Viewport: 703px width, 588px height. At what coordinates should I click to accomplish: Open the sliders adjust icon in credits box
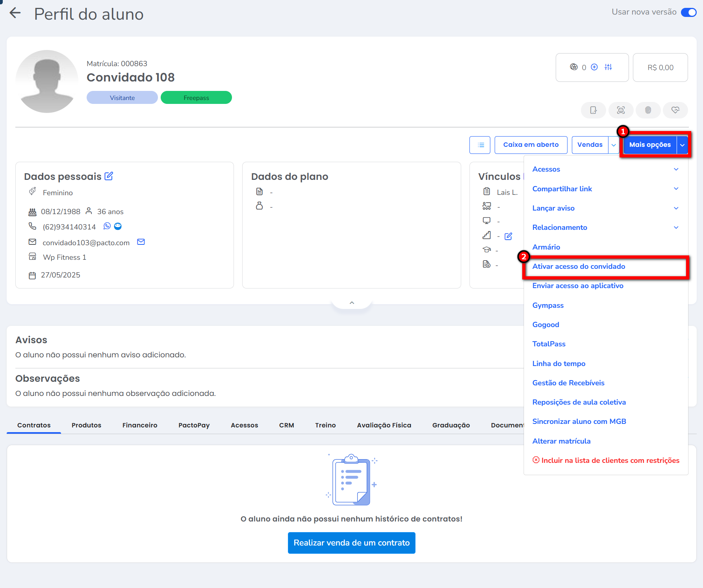tap(608, 67)
